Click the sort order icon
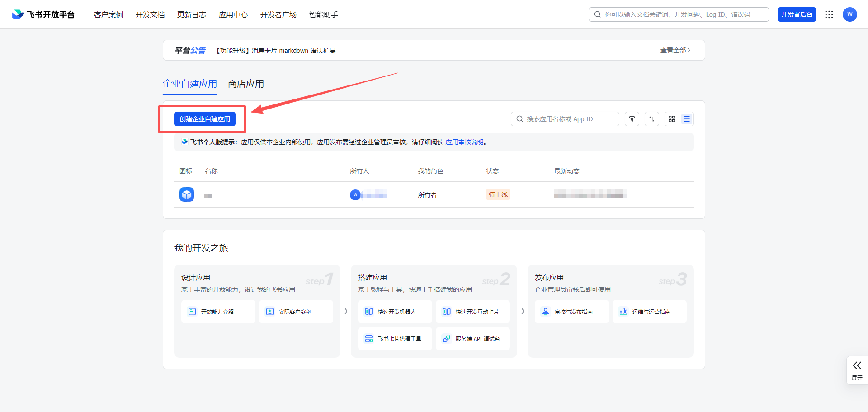This screenshot has width=868, height=412. [x=651, y=119]
